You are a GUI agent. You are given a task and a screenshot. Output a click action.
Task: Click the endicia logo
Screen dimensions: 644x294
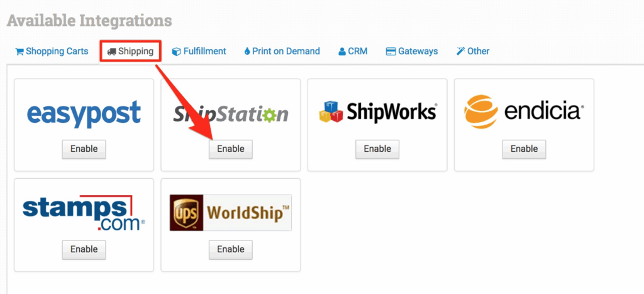tap(524, 112)
